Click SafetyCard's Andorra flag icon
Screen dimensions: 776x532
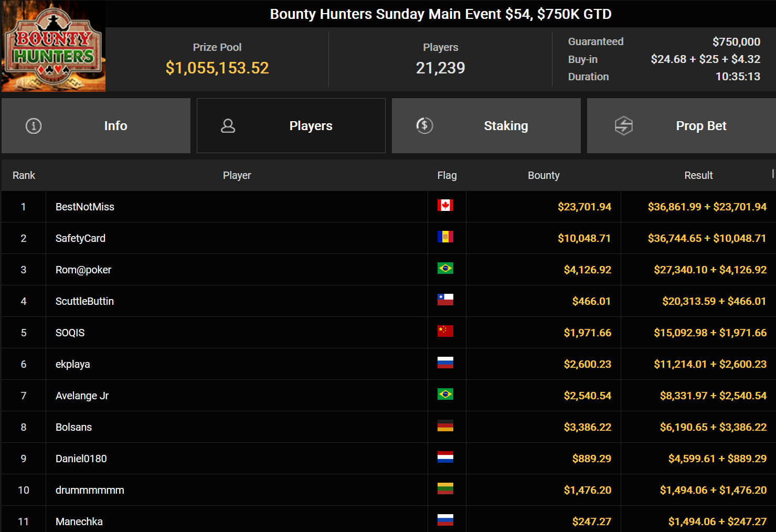click(x=445, y=237)
